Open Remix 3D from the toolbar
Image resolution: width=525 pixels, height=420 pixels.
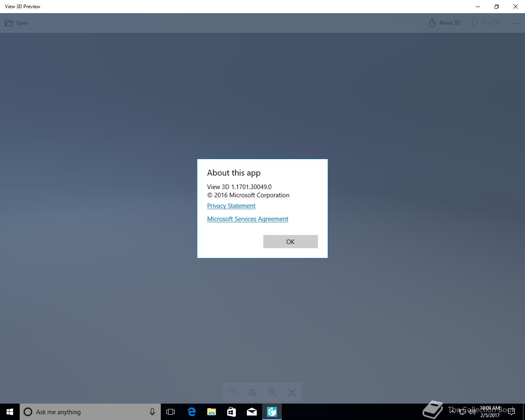pyautogui.click(x=445, y=23)
